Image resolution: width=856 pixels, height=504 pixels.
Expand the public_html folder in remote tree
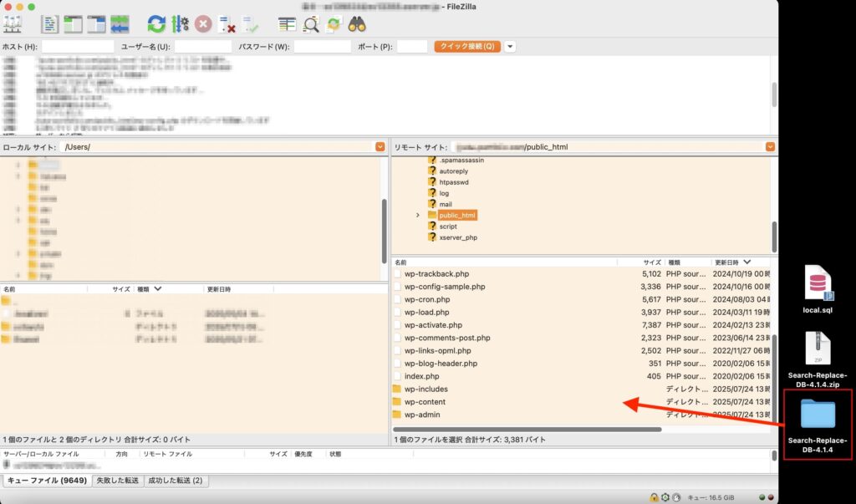[418, 215]
